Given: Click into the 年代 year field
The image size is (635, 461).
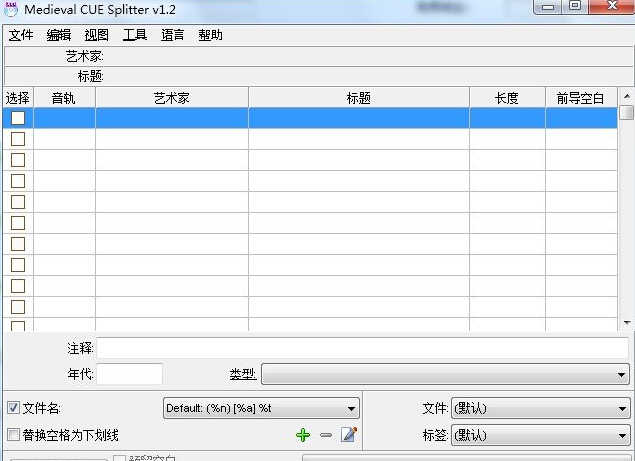Looking at the screenshot, I should [130, 374].
